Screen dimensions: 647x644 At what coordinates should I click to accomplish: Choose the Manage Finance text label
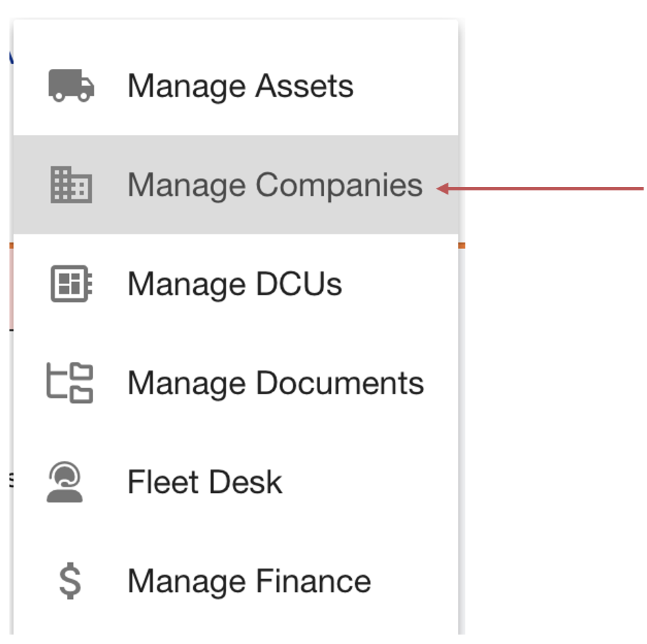click(249, 582)
